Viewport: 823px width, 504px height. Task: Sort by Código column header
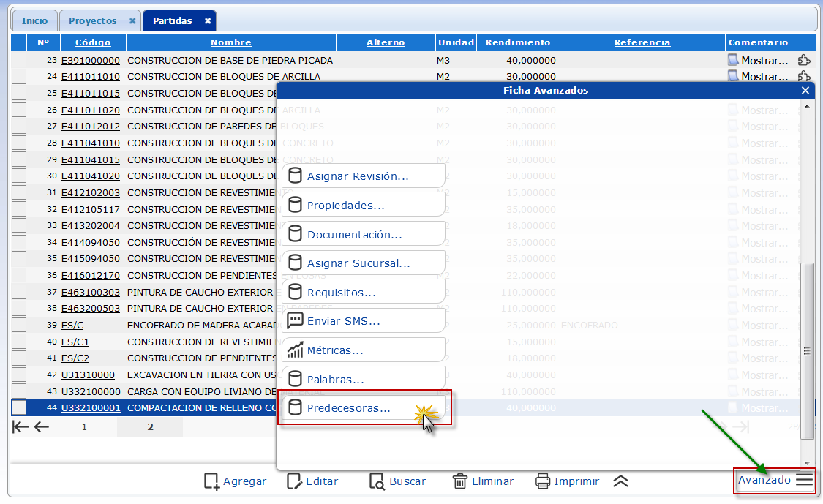click(x=93, y=42)
